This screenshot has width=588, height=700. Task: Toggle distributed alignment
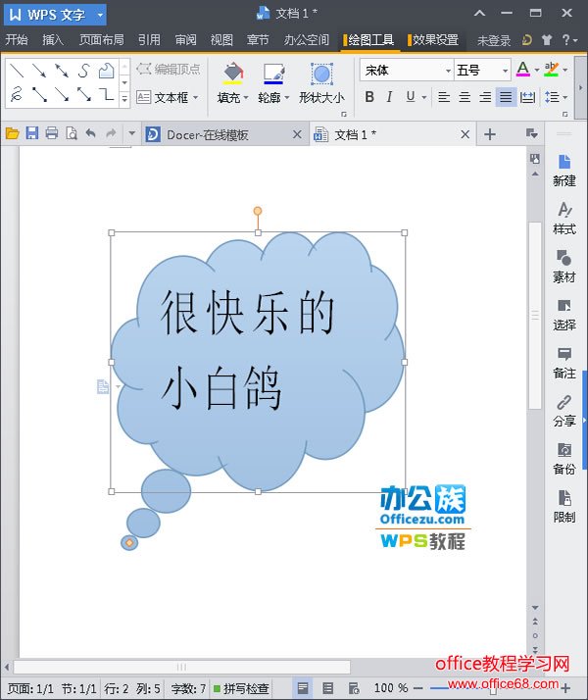(x=527, y=97)
